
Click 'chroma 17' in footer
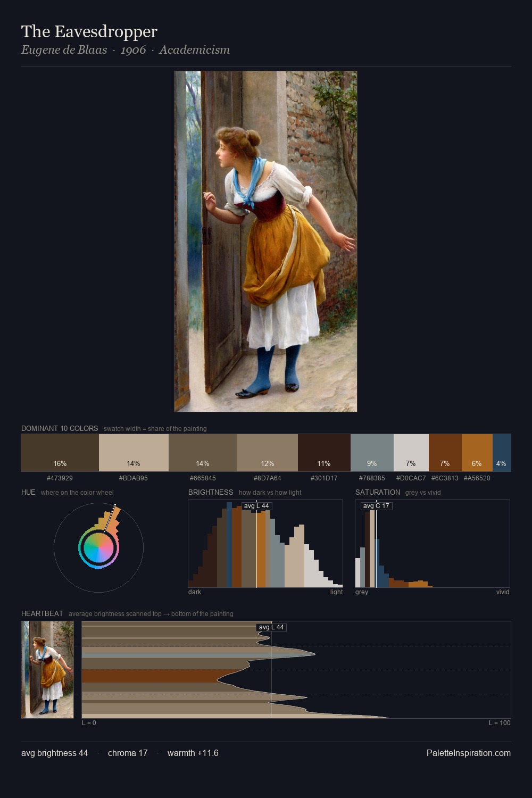coord(128,753)
